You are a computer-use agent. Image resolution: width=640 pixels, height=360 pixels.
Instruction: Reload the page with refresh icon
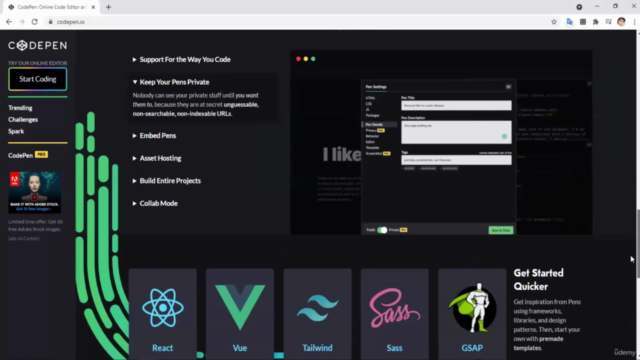(x=34, y=22)
